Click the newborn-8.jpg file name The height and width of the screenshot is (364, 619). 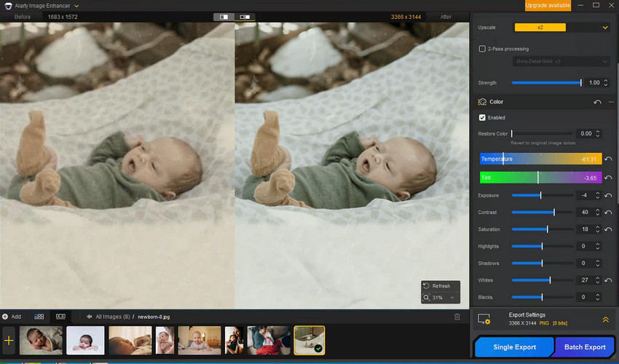(x=154, y=317)
